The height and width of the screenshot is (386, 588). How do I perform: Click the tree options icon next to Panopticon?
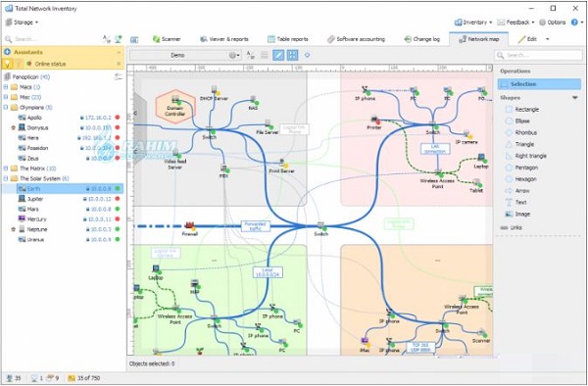[x=119, y=76]
